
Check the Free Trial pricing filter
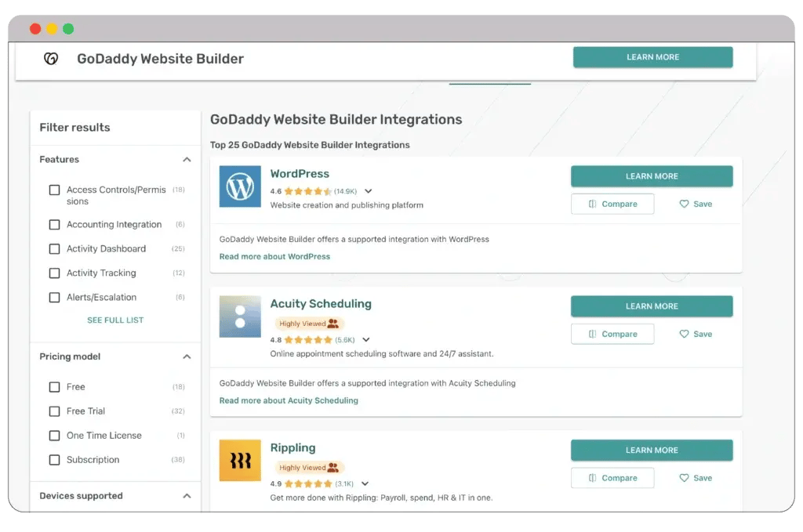pyautogui.click(x=54, y=411)
